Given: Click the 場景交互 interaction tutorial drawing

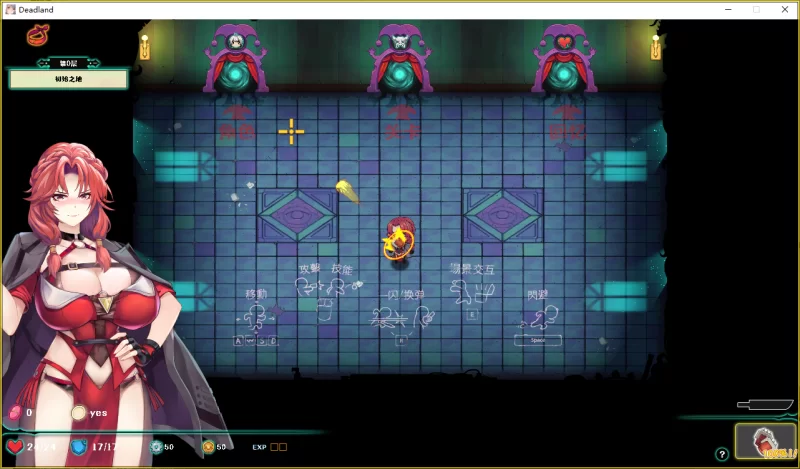Looking at the screenshot, I should coord(472,291).
